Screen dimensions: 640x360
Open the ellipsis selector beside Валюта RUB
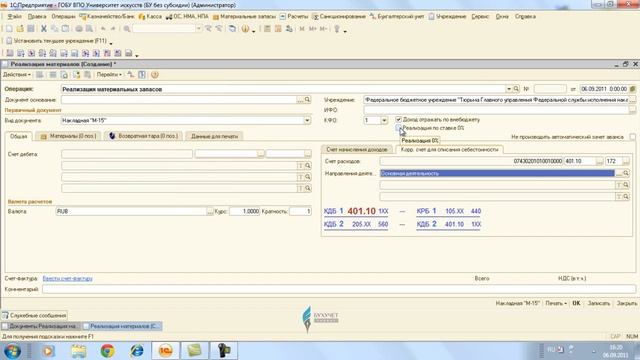[210, 211]
